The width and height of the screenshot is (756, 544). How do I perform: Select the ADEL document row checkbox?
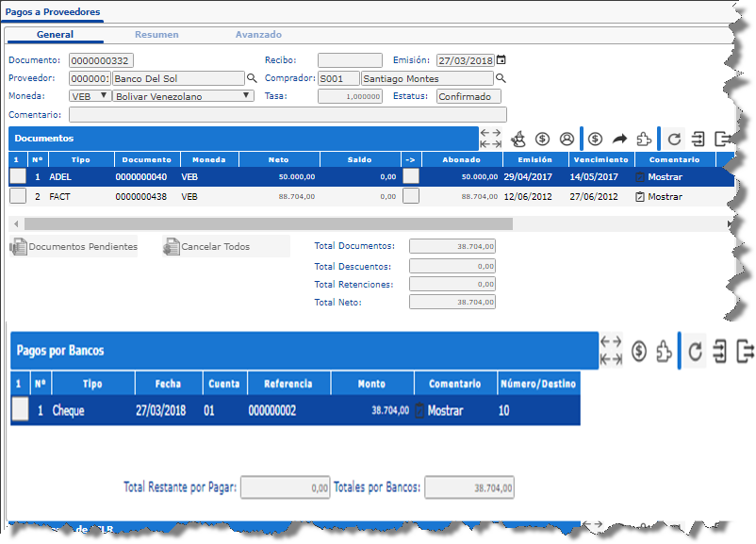(18, 176)
